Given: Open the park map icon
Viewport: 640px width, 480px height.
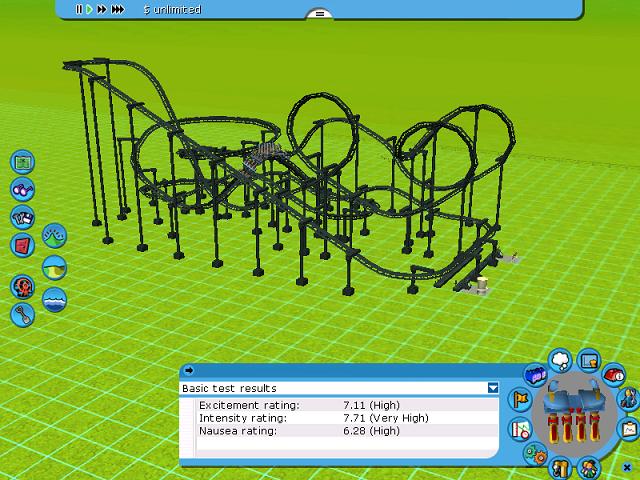Looking at the screenshot, I should 22,162.
